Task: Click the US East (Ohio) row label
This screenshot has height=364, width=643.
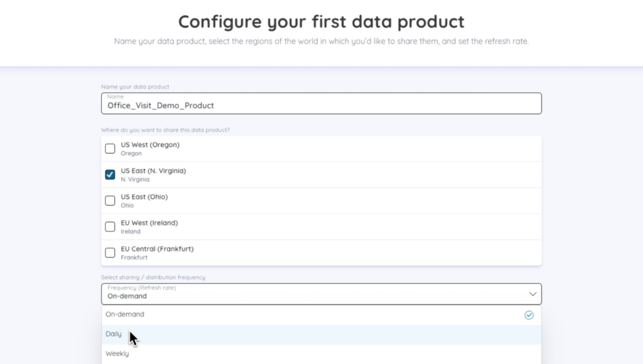Action: click(x=144, y=197)
